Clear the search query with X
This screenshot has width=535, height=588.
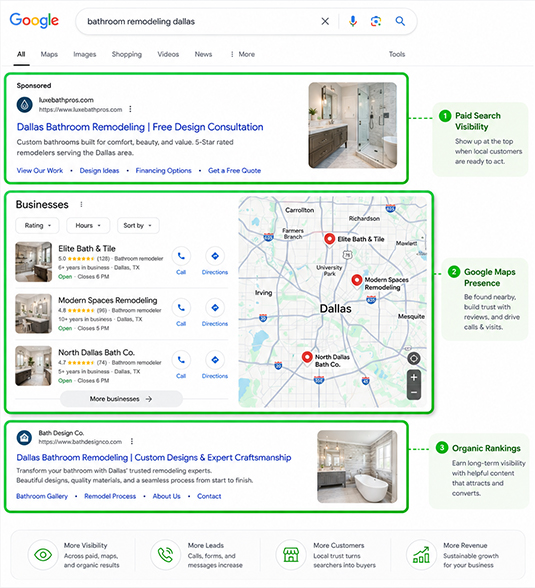click(x=325, y=21)
